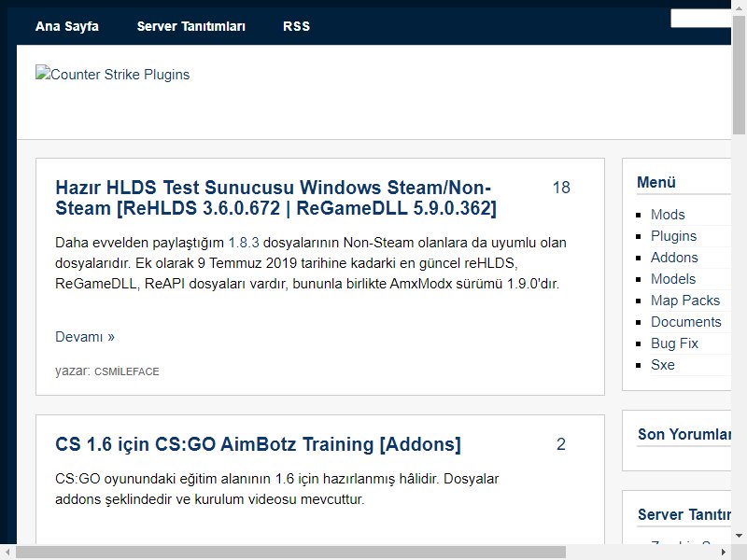The height and width of the screenshot is (560, 747).
Task: Open CS 1.6 için CS:GO AimBotz Training post
Action: click(259, 444)
